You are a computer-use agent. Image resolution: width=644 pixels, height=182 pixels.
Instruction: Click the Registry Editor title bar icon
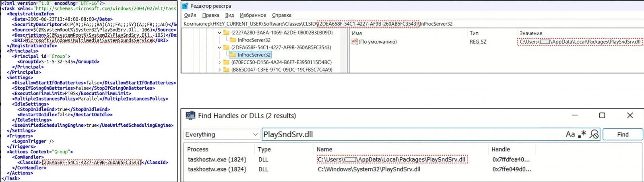pyautogui.click(x=185, y=6)
